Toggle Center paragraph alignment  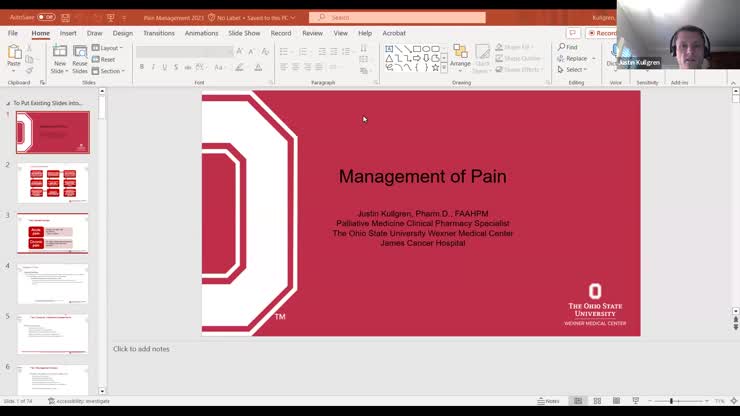pos(295,68)
